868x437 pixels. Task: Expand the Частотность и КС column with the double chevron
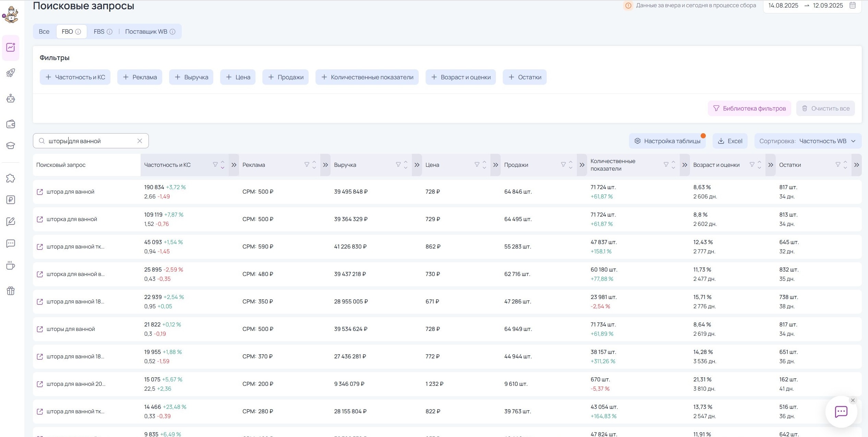pos(234,165)
